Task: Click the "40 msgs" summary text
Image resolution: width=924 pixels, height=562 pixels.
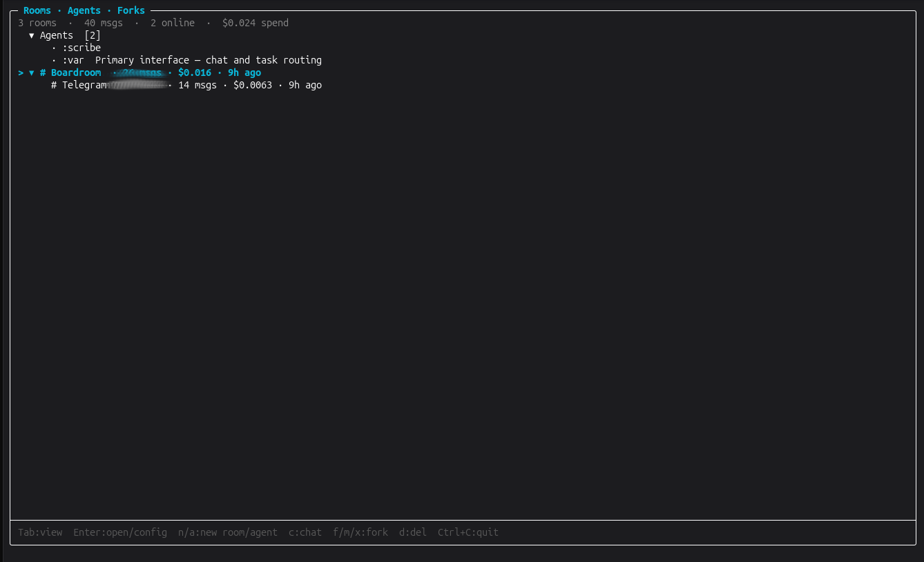Action: [104, 23]
